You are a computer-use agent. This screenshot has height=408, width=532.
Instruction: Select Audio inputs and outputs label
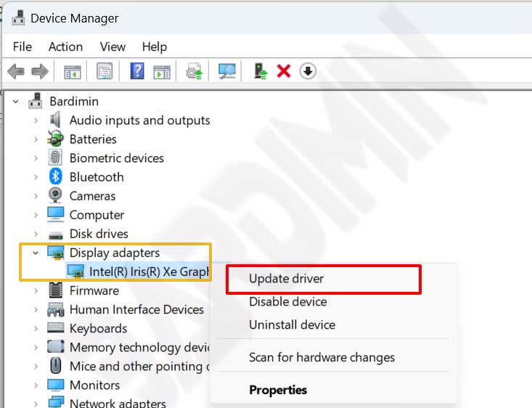point(139,121)
